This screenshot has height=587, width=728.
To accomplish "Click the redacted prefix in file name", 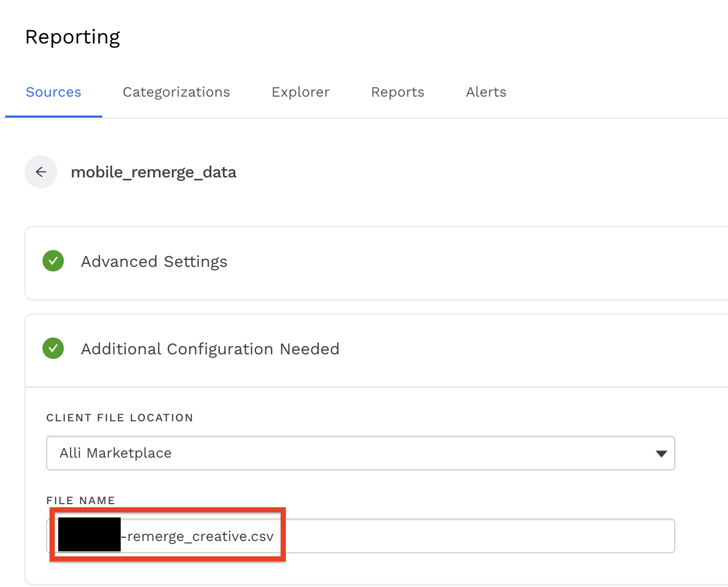I will tap(89, 535).
